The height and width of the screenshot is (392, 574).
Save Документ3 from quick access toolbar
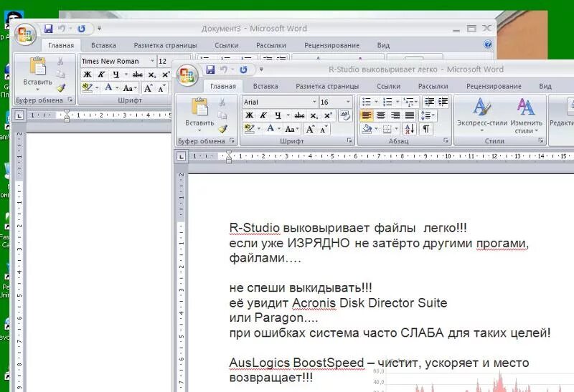point(48,29)
